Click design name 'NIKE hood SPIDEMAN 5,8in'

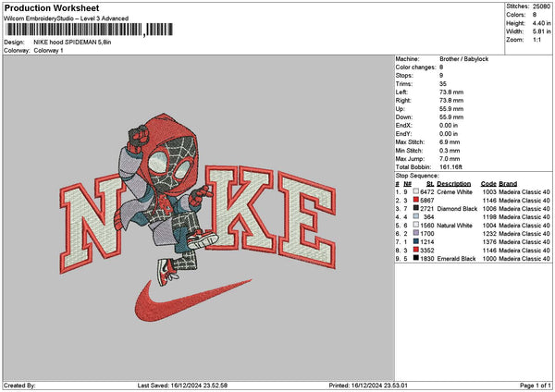pyautogui.click(x=72, y=43)
